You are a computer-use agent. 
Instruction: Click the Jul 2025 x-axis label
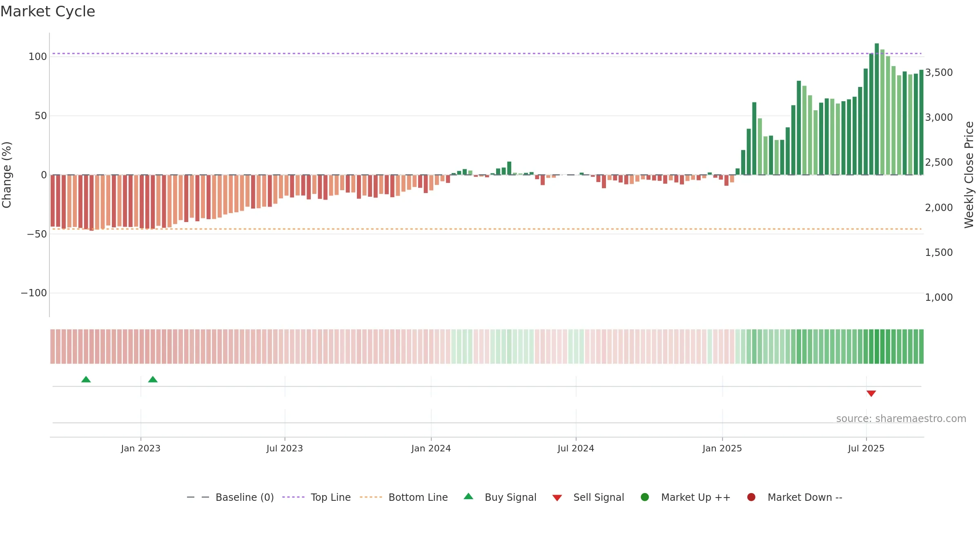coord(866,448)
